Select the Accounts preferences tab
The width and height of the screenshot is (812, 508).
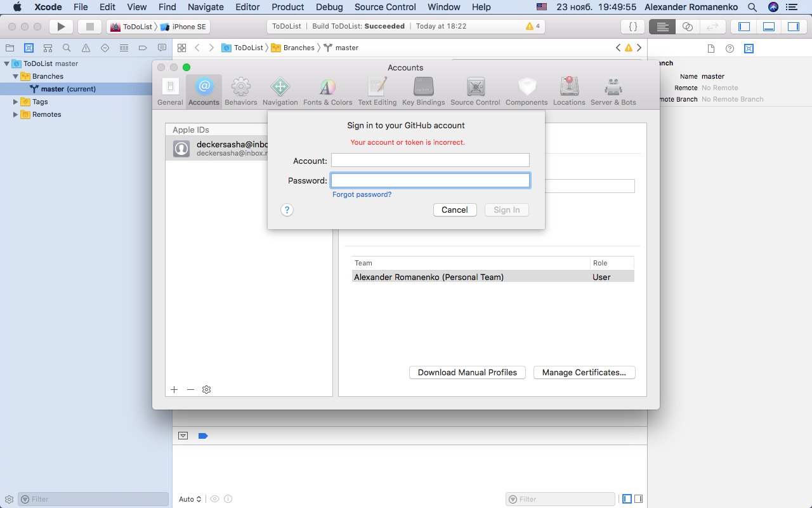coord(204,91)
